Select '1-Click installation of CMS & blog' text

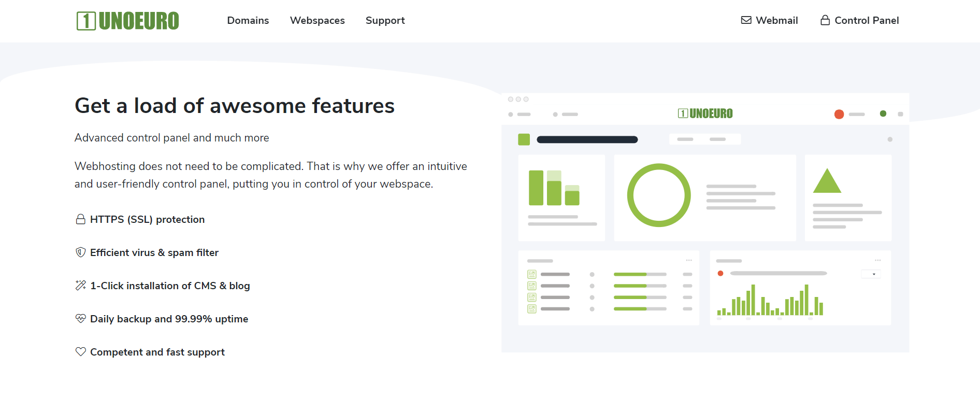pos(170,286)
